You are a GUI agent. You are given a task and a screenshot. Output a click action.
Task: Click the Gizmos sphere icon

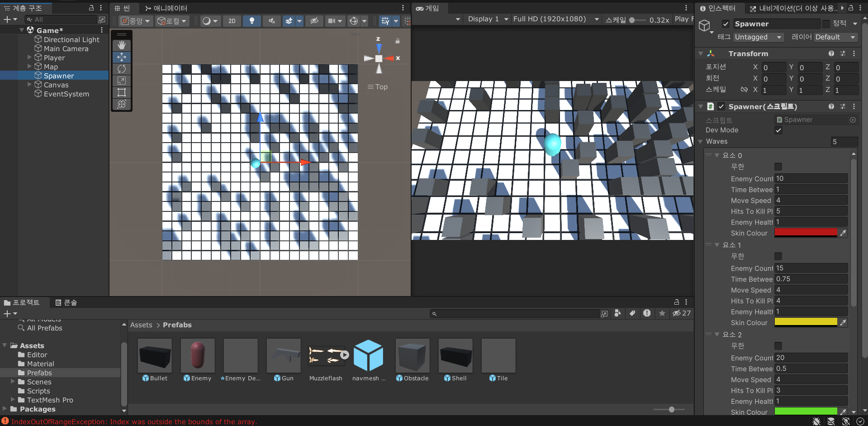click(x=354, y=21)
